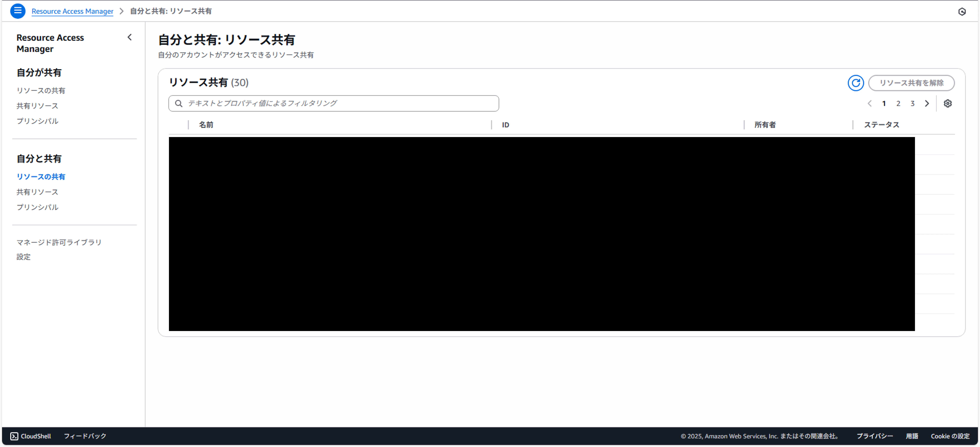This screenshot has height=447, width=980.
Task: Click フィードバック in the footer
Action: pyautogui.click(x=85, y=436)
